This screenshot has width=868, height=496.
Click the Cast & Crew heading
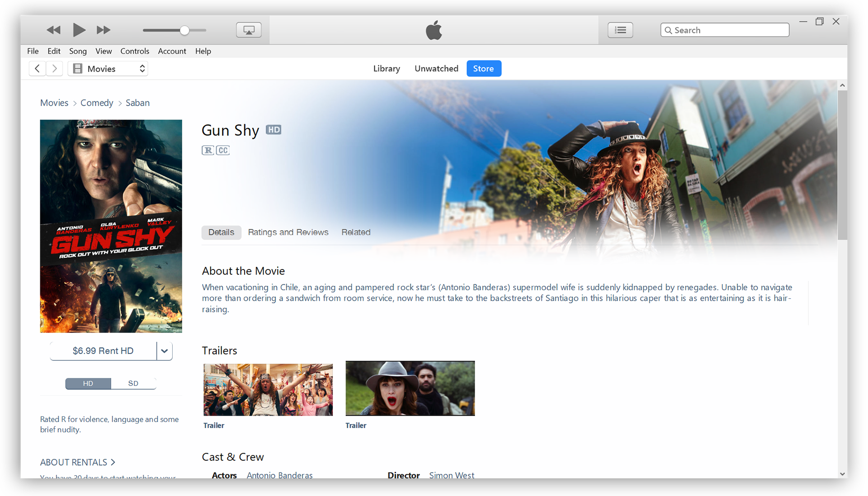[233, 457]
